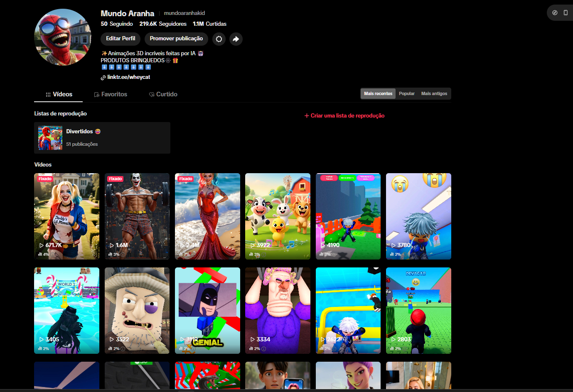This screenshot has height=392, width=573.
Task: Click the Listas de reprodução heading
Action: [60, 113]
